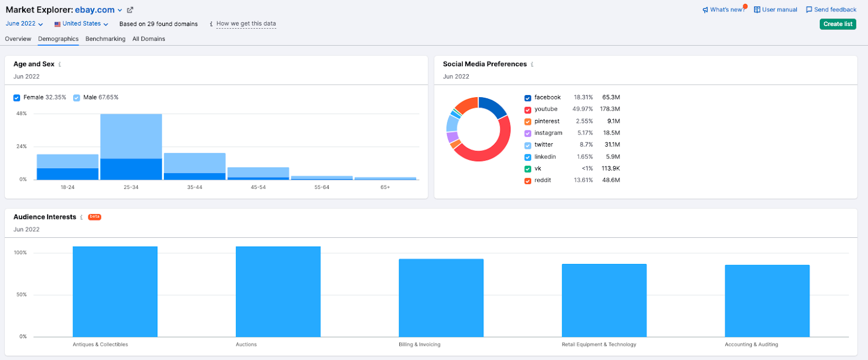Uncheck the vk checkbox
This screenshot has height=360, width=868.
pyautogui.click(x=528, y=169)
